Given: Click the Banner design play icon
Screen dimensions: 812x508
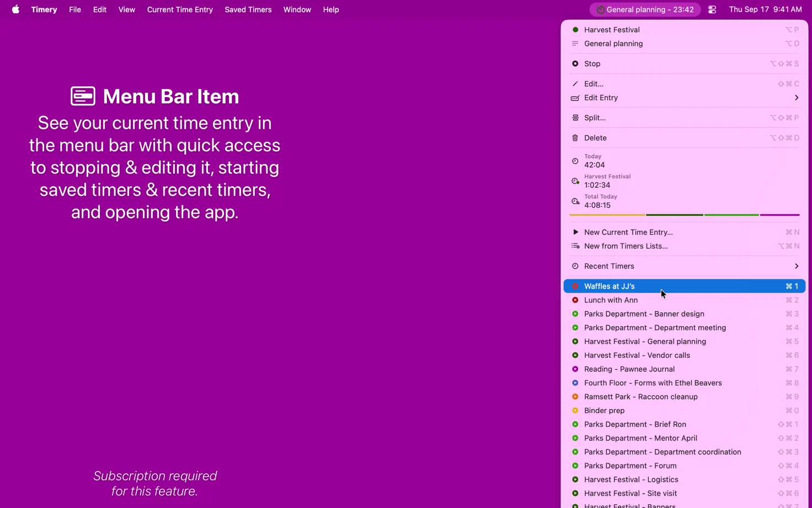Looking at the screenshot, I should pos(575,314).
